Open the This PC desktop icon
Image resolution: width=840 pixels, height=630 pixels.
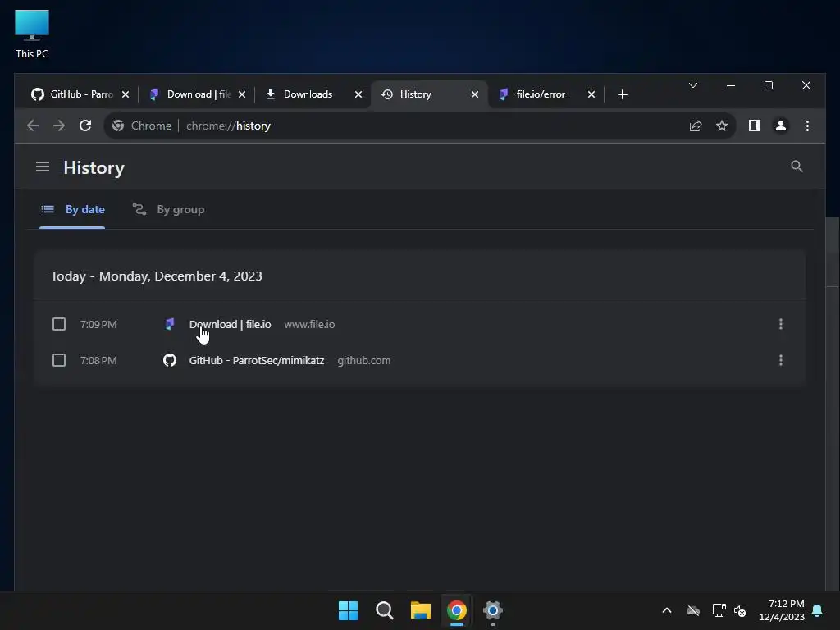32,34
